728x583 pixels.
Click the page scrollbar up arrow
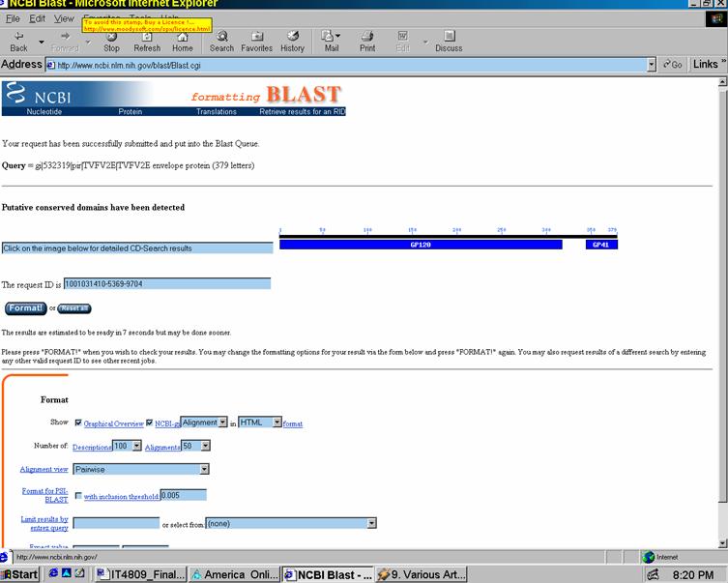[722, 82]
